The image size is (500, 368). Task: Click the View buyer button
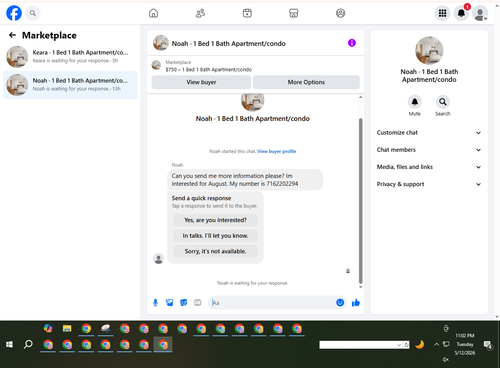201,82
